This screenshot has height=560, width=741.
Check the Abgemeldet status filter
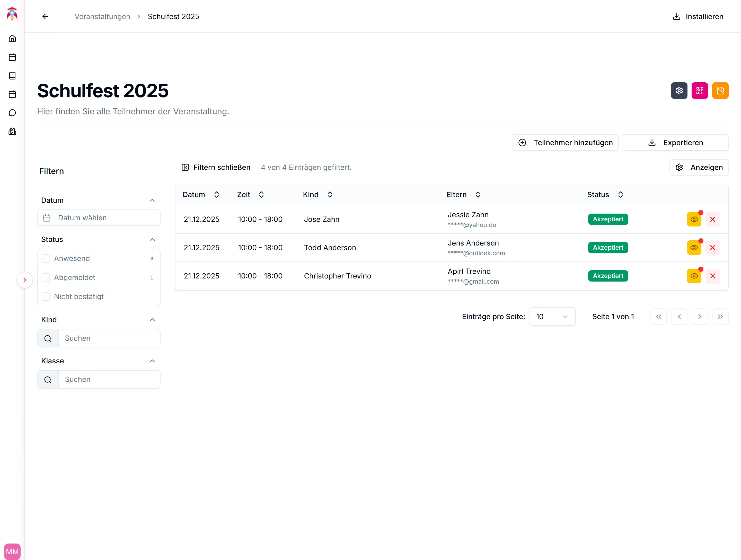pyautogui.click(x=46, y=277)
